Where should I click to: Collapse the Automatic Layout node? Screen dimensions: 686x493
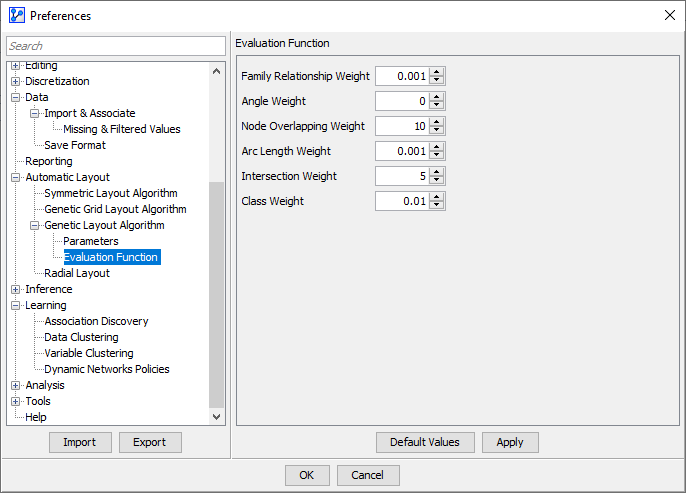pyautogui.click(x=16, y=178)
